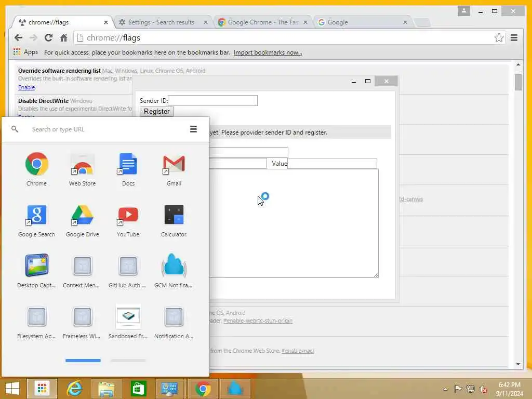Switch to Settings - Search results tab

point(161,22)
